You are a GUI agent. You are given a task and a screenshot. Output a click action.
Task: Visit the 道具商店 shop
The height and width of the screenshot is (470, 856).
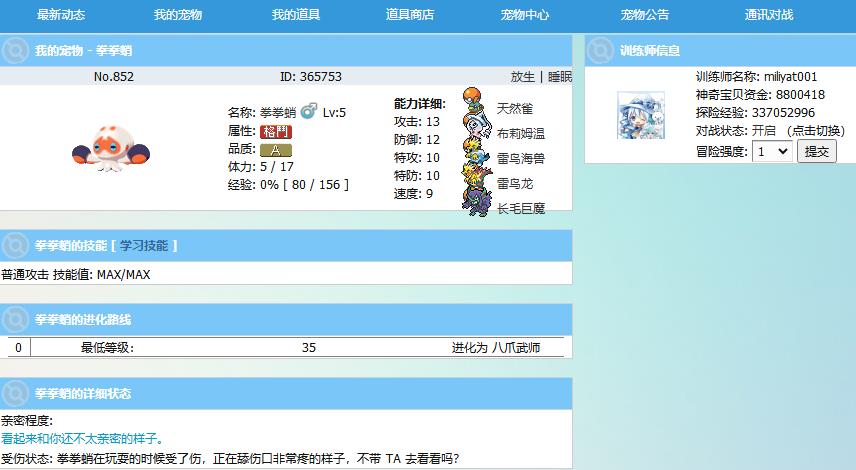(x=410, y=15)
